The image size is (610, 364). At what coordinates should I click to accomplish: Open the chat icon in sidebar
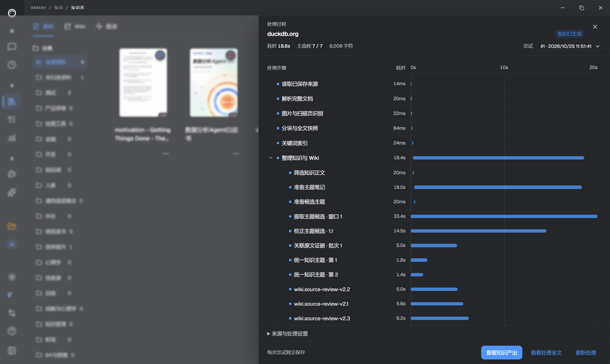tap(12, 47)
